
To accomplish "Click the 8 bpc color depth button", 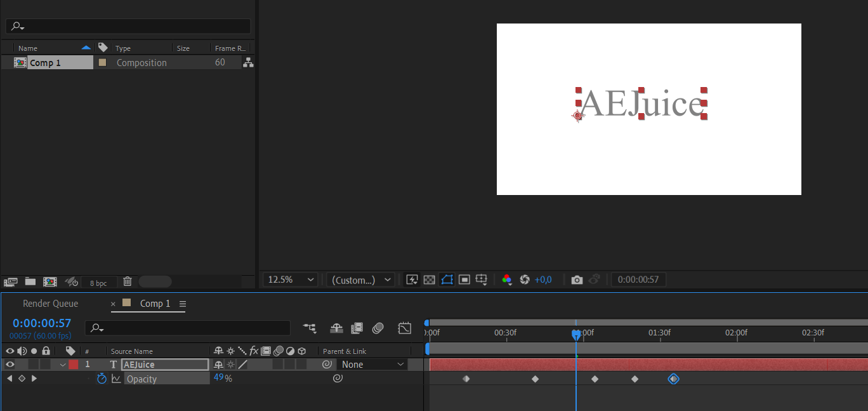I will tap(98, 283).
